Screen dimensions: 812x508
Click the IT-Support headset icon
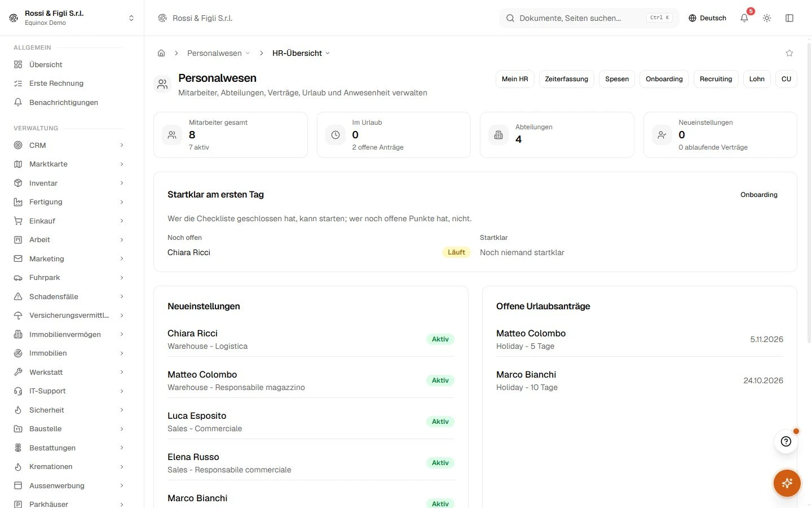[18, 391]
